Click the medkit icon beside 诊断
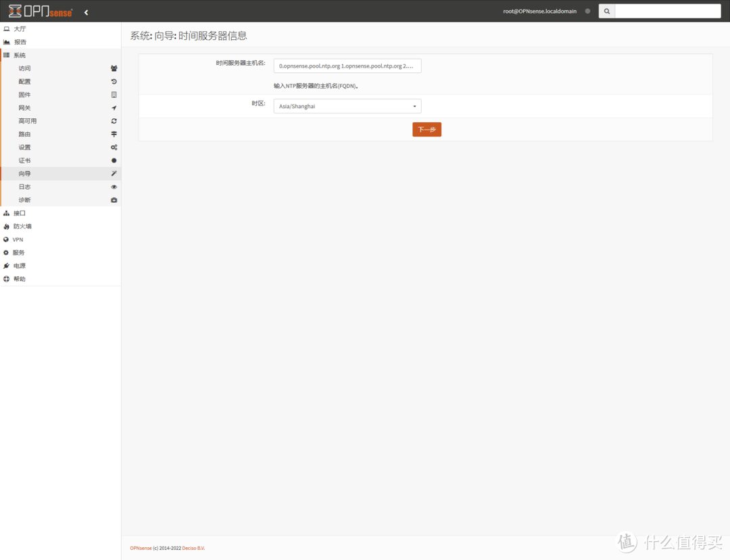 point(114,200)
